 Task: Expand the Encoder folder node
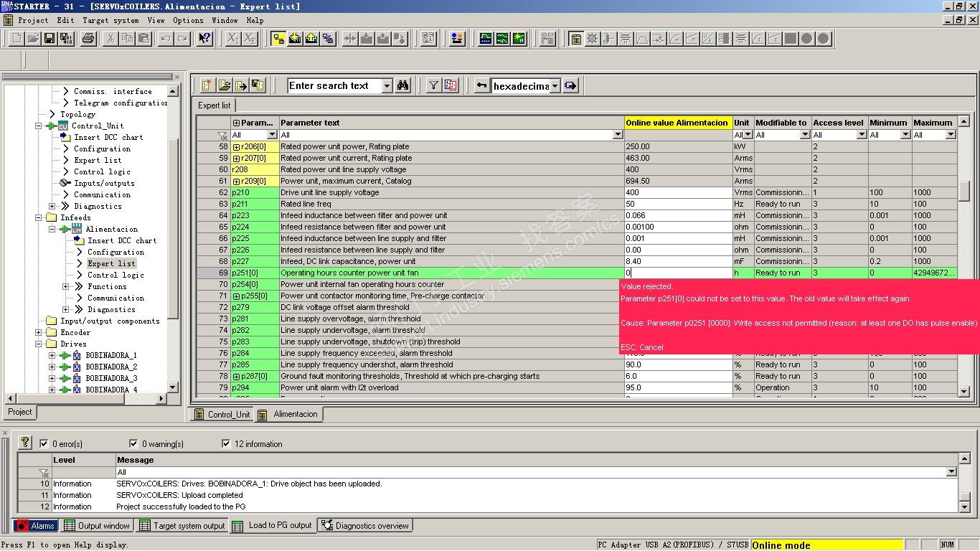[39, 333]
